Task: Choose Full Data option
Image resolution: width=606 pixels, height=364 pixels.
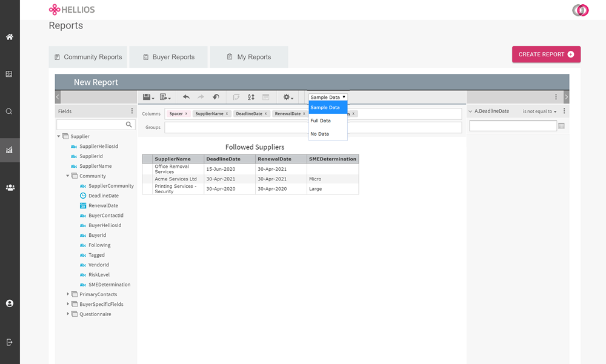Action: pos(328,121)
